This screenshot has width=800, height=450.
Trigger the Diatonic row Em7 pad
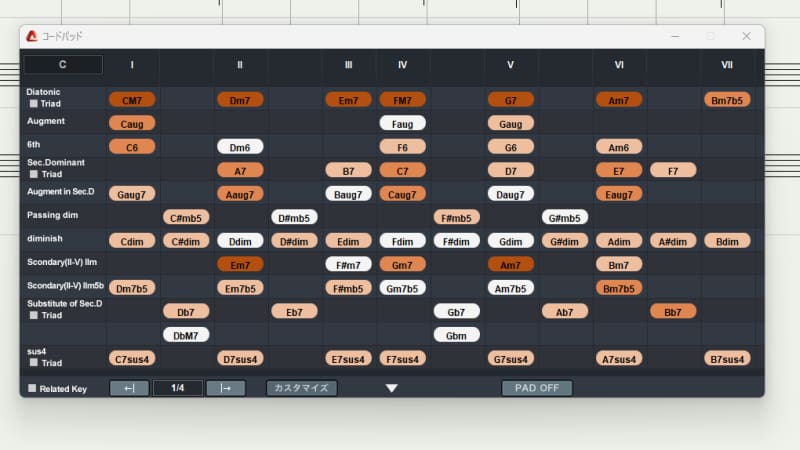click(348, 100)
